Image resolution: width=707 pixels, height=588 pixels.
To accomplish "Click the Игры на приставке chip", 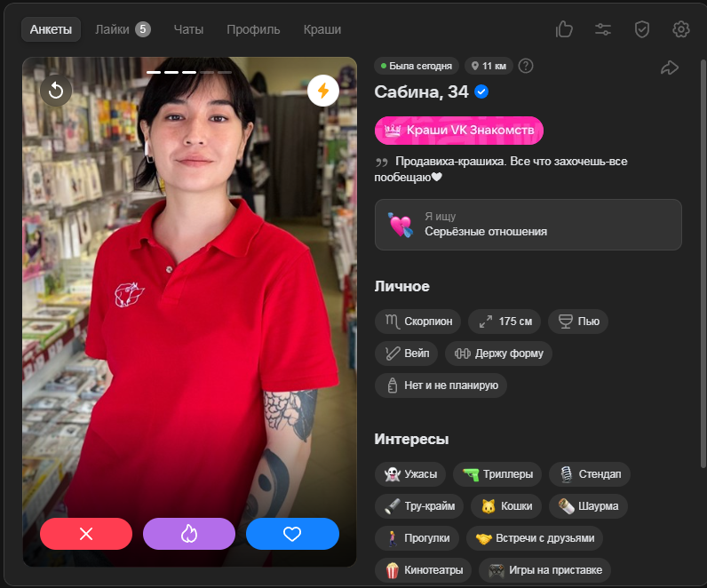I will pos(544,570).
